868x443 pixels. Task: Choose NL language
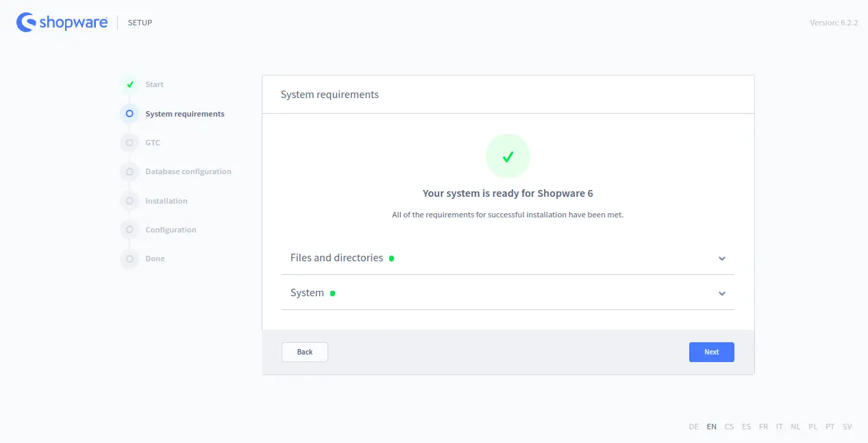[795, 427]
